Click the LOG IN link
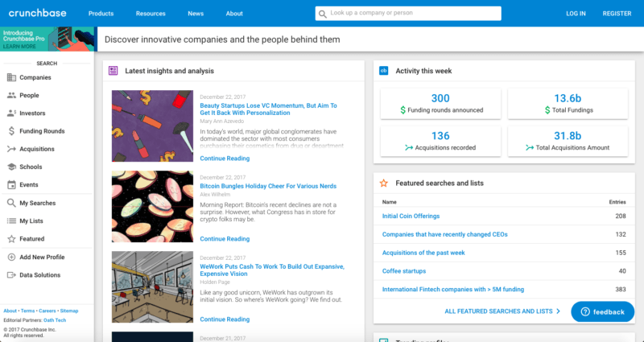644x342 pixels. [576, 14]
